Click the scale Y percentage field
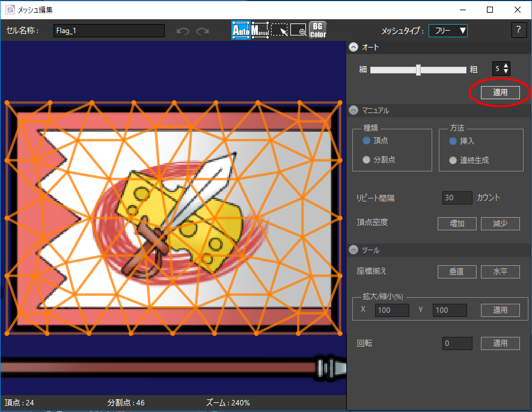This screenshot has height=412, width=532. pos(450,310)
